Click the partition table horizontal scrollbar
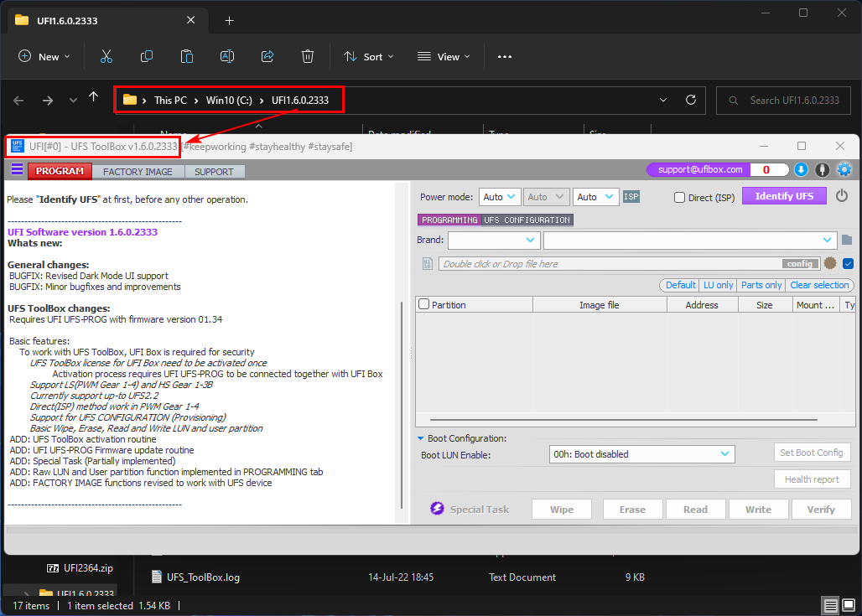This screenshot has height=616, width=862. pyautogui.click(x=624, y=420)
